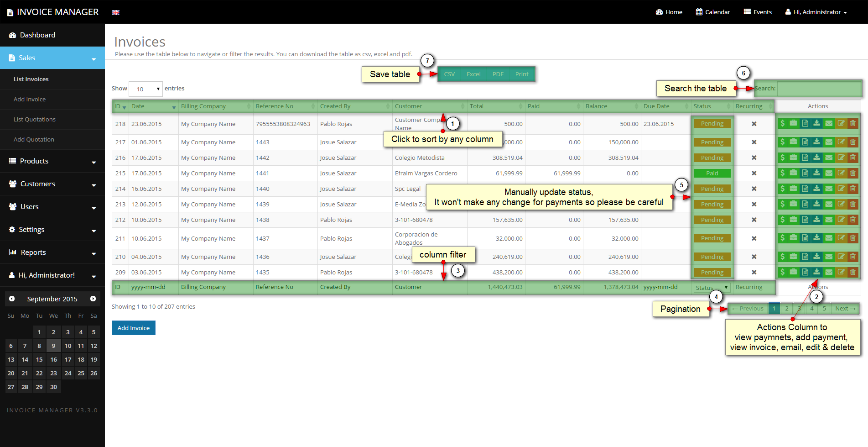Click the briefcase add-payment icon for invoice 217
The image size is (868, 447).
point(794,142)
